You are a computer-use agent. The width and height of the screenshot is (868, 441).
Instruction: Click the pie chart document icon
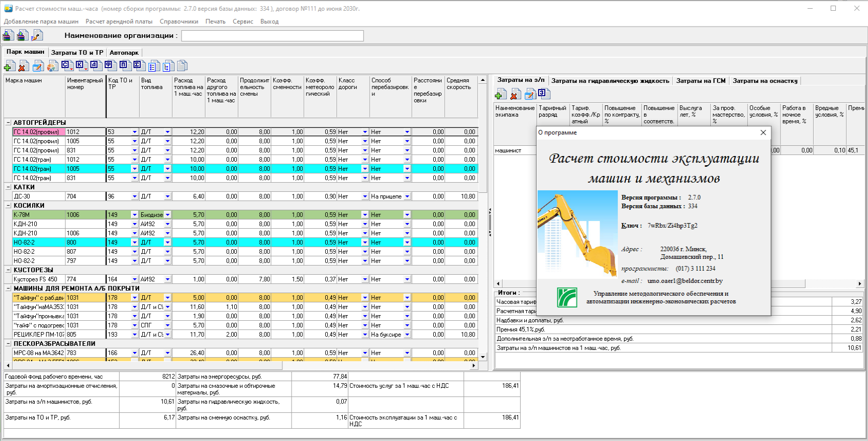[52, 66]
